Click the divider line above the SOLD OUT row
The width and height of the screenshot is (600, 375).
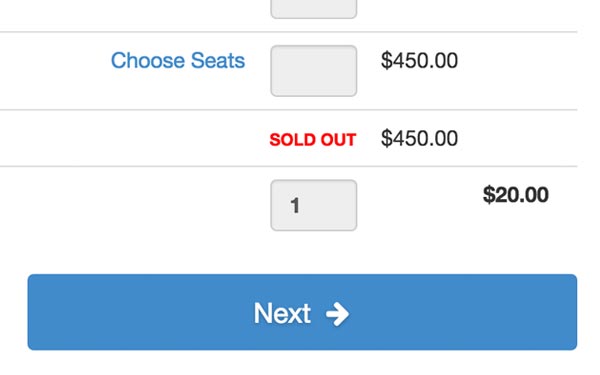pos(289,110)
